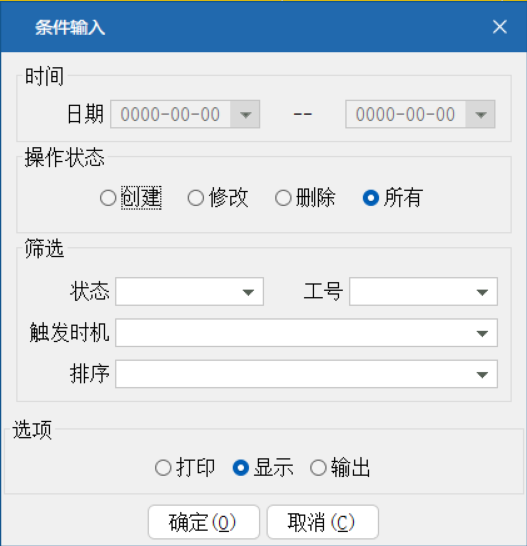Click the end date input field
Viewport: 527px width, 546px height.
pos(406,114)
